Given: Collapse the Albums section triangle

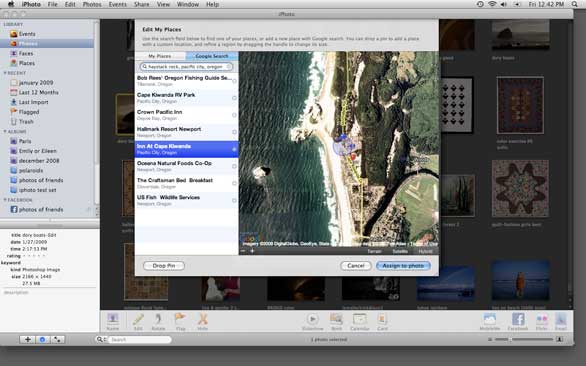Looking at the screenshot, I should pos(5,132).
